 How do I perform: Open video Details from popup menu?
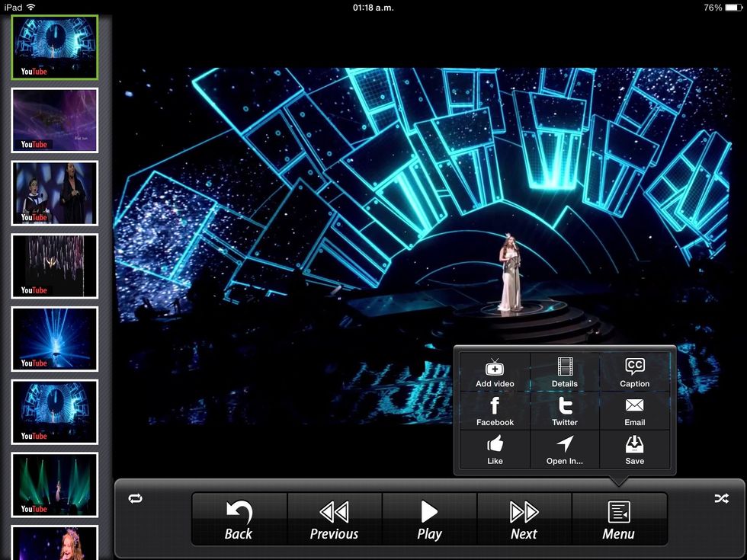[x=564, y=372]
